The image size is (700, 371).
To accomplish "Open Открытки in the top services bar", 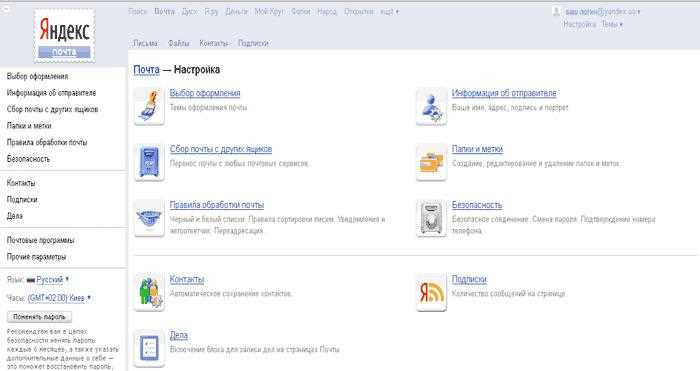I will pos(358,12).
